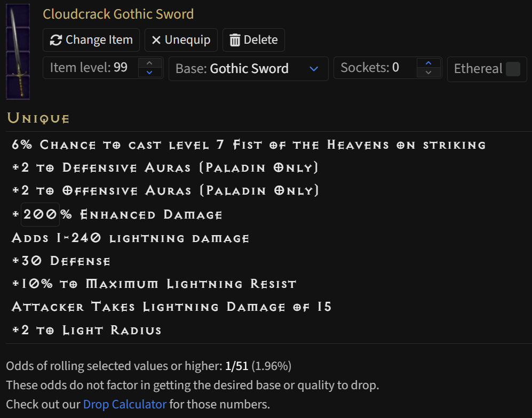Open the Drop Calculator link
The width and height of the screenshot is (532, 418).
[x=124, y=404]
